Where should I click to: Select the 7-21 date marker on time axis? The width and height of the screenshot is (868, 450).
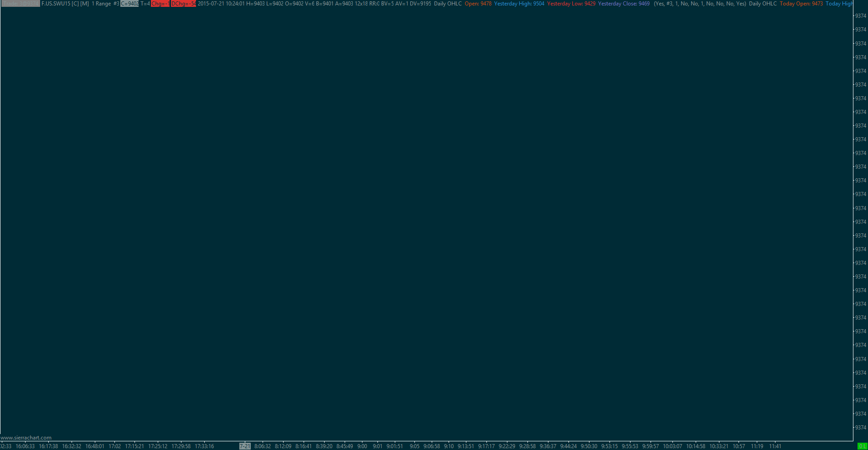tap(245, 446)
